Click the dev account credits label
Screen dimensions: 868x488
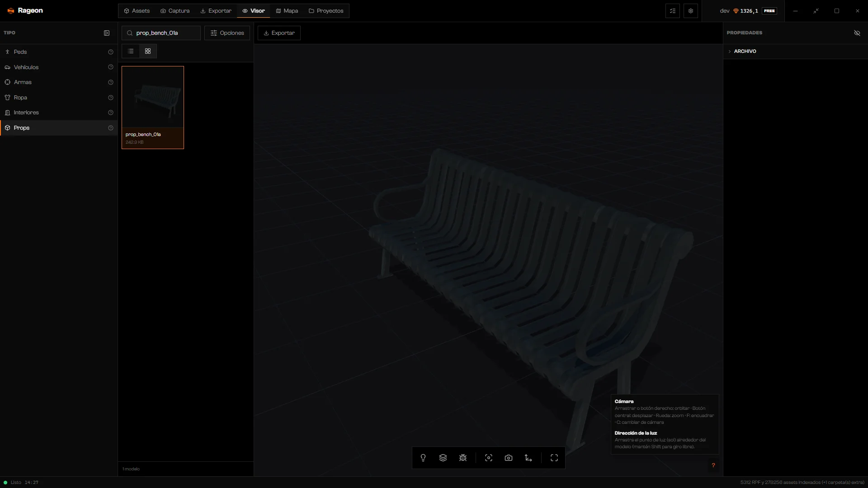(739, 11)
